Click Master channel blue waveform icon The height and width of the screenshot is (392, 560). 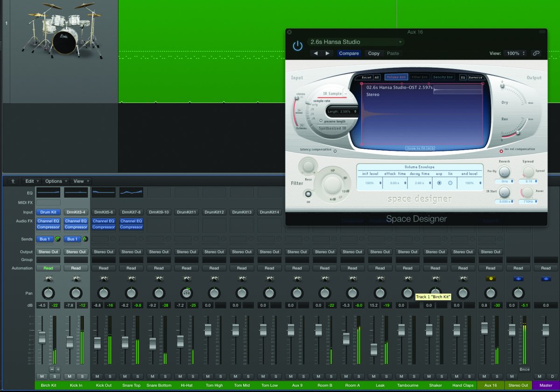click(546, 279)
